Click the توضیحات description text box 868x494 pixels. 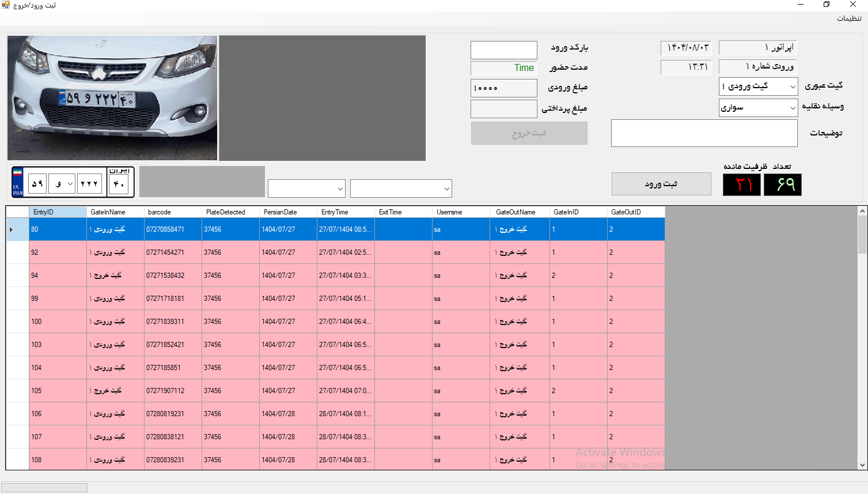coord(704,133)
